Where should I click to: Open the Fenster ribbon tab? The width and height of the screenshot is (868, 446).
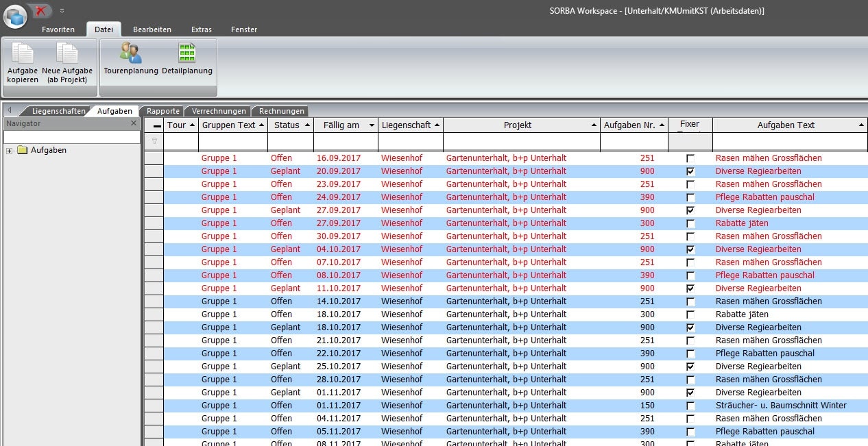(244, 29)
